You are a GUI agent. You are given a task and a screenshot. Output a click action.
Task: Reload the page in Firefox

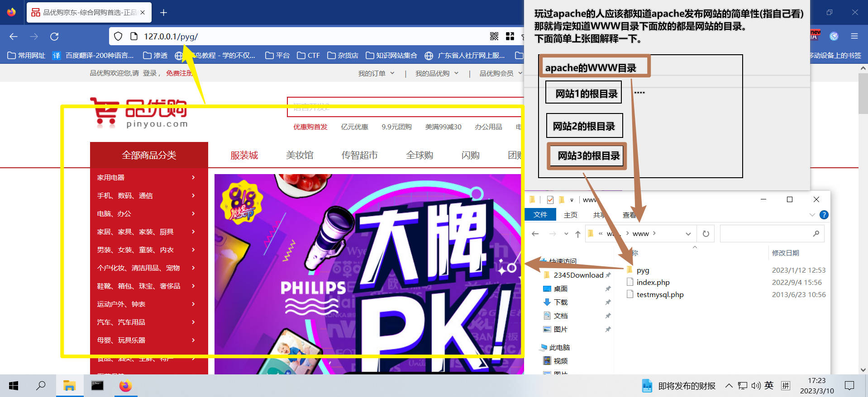pos(54,37)
